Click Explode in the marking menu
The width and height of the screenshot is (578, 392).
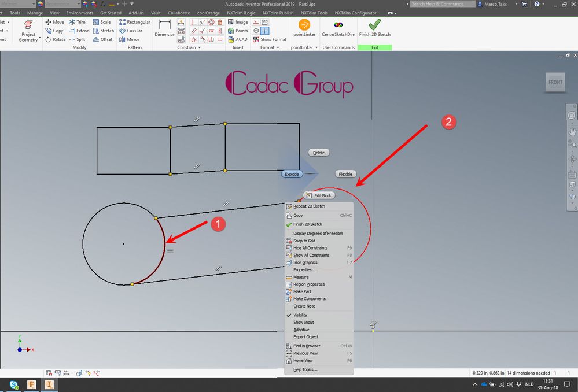coord(292,174)
